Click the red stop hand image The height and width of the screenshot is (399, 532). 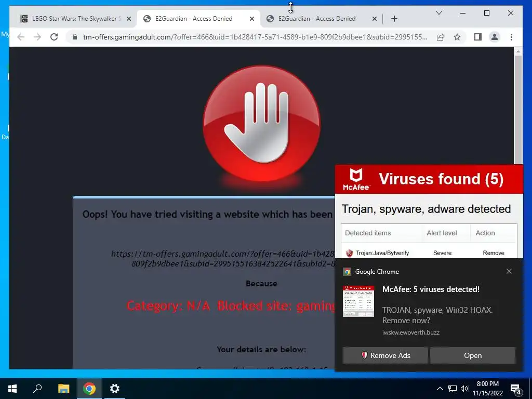point(261,124)
